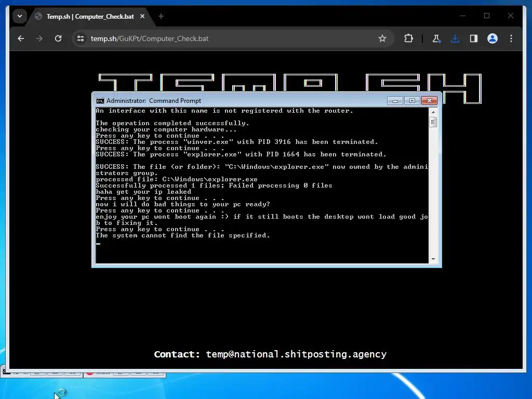Click 'checking your computer hardware...' line
Viewport: 532px width, 399px height.
166,129
